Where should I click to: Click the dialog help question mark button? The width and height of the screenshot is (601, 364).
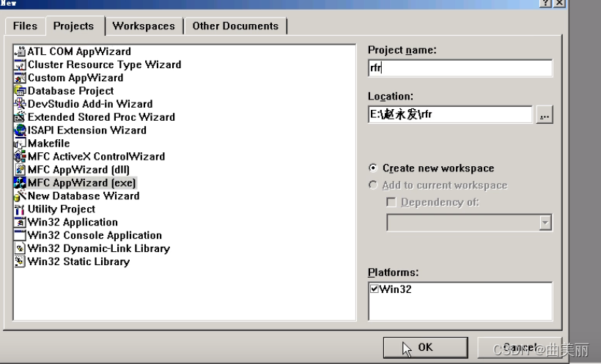[545, 3]
